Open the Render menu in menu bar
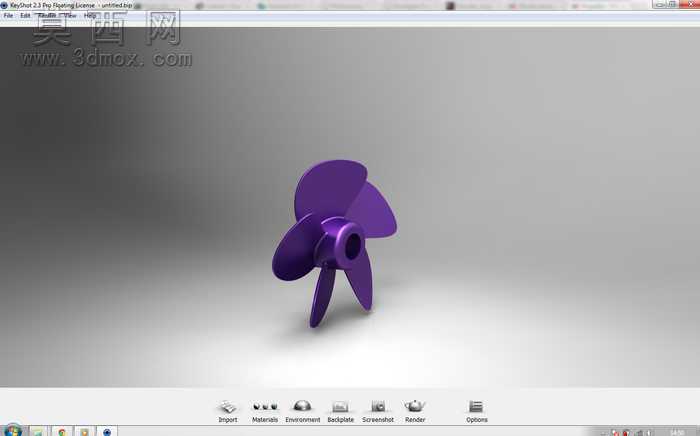This screenshot has width=700, height=436. point(47,15)
